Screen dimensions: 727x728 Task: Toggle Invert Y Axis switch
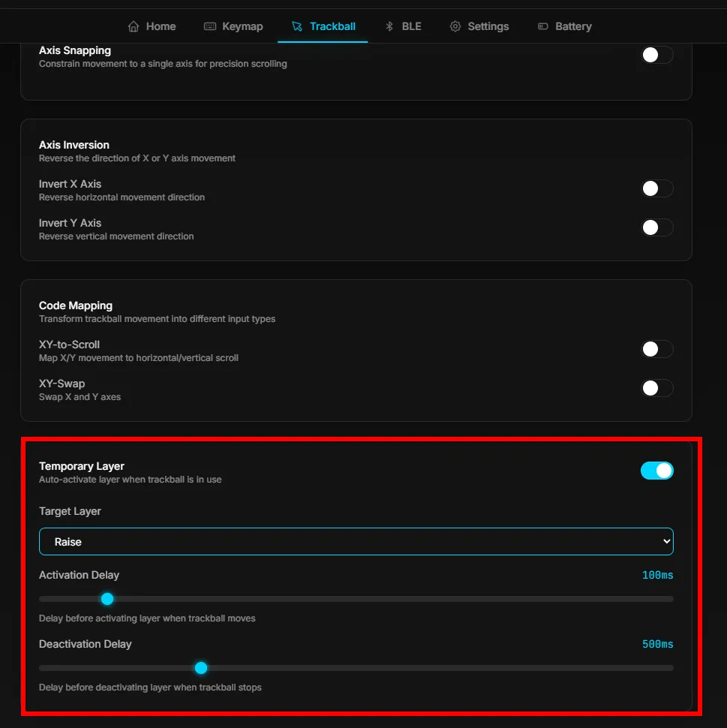(656, 227)
